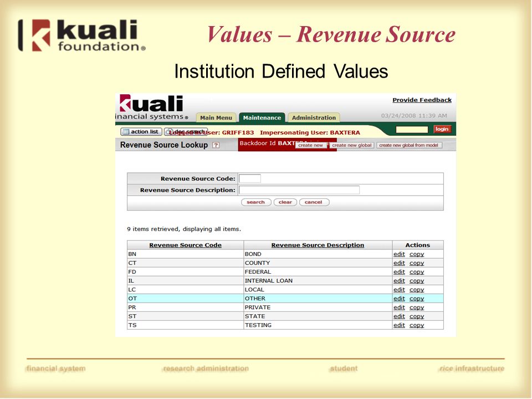The width and height of the screenshot is (532, 399).
Task: Open the doc search button
Action: tap(186, 132)
